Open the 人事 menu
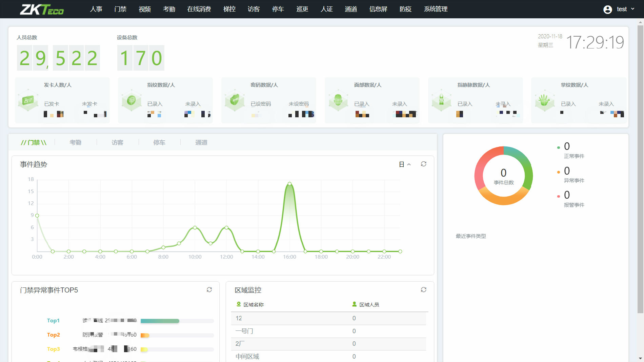The width and height of the screenshot is (644, 362). click(96, 9)
